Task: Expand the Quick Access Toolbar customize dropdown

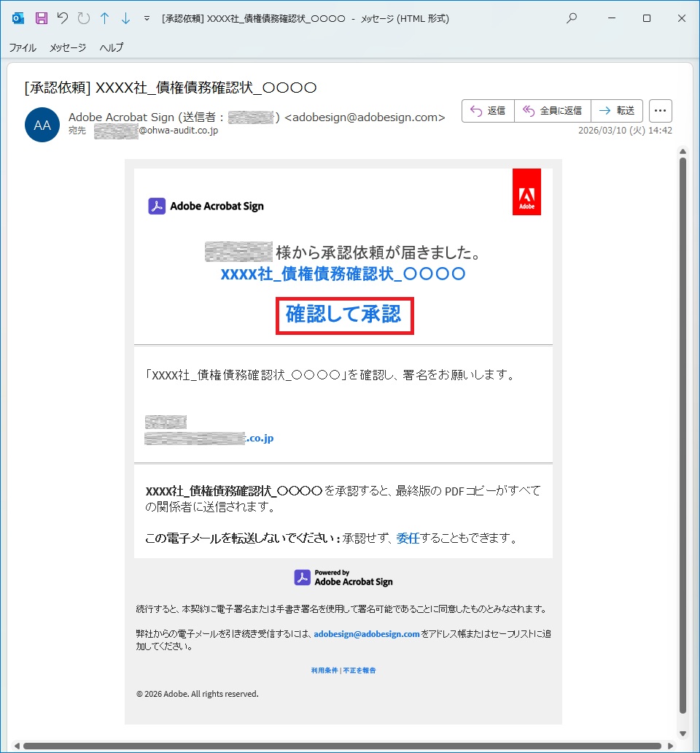Action: (x=147, y=18)
